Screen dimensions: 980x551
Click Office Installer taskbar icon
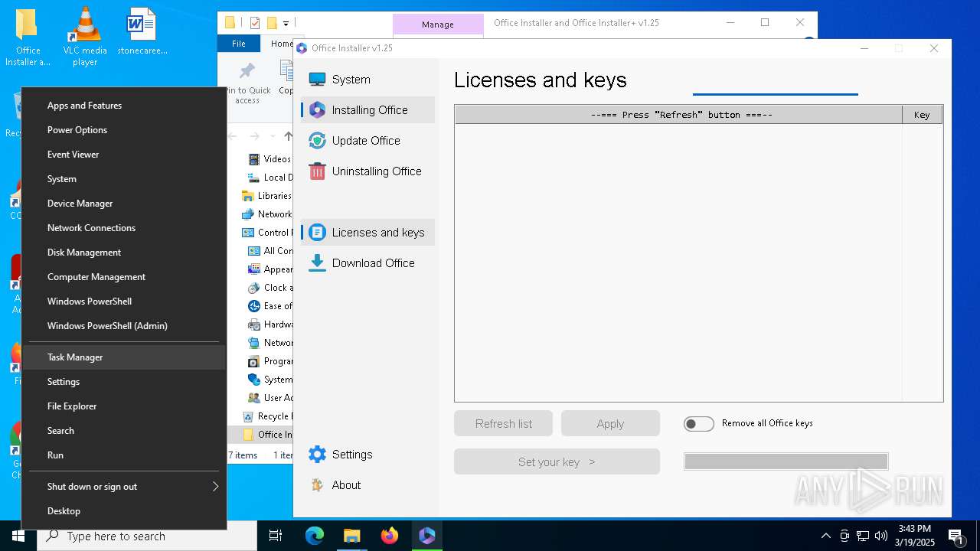(x=427, y=536)
